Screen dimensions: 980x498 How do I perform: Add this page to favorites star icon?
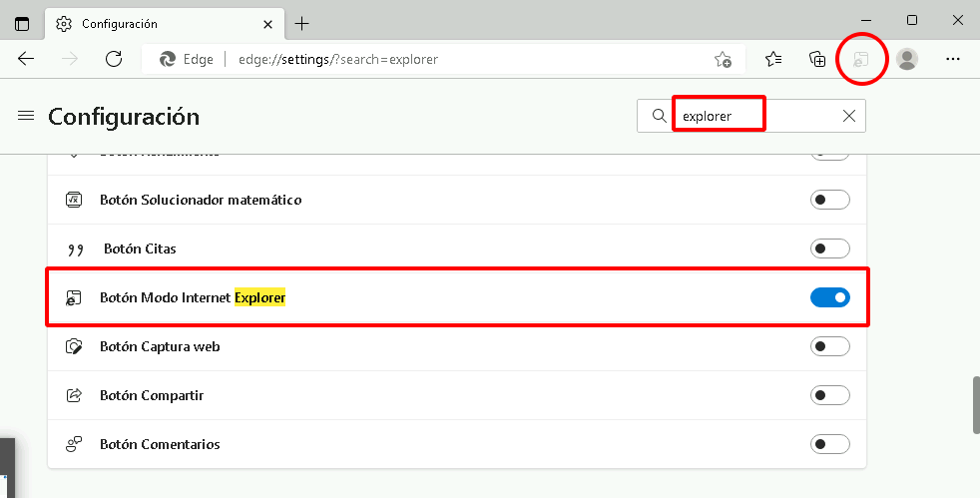coord(723,59)
